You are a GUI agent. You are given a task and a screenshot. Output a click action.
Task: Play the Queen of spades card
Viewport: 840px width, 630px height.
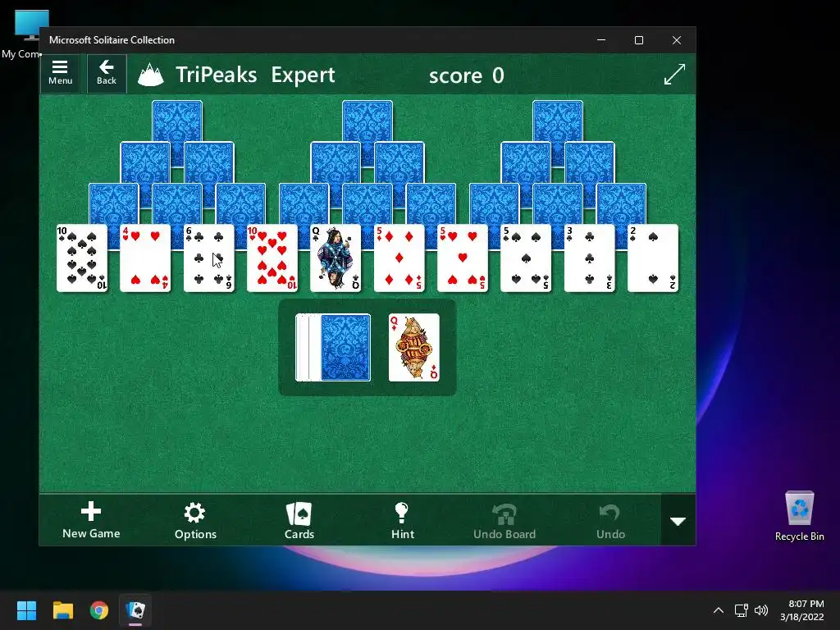point(336,258)
